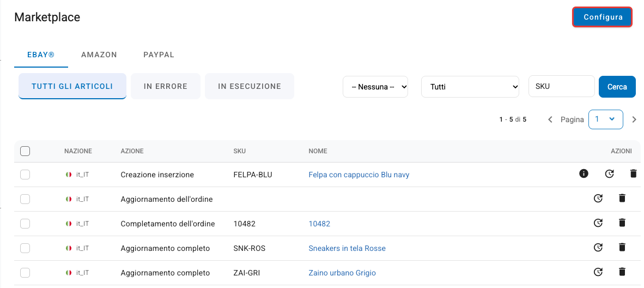644x288 pixels.
Task: Click the Cerca button
Action: point(617,87)
